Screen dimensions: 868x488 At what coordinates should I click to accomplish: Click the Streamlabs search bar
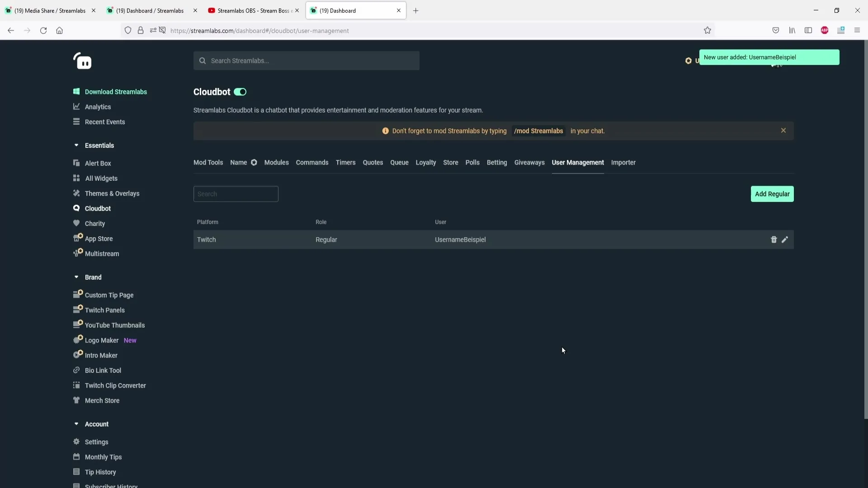[307, 60]
